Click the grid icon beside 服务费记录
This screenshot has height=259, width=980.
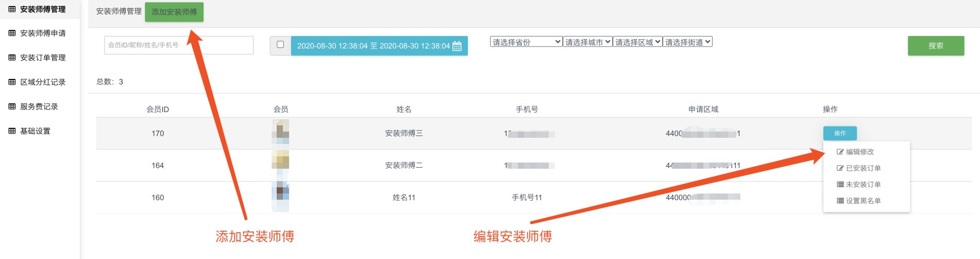point(12,106)
